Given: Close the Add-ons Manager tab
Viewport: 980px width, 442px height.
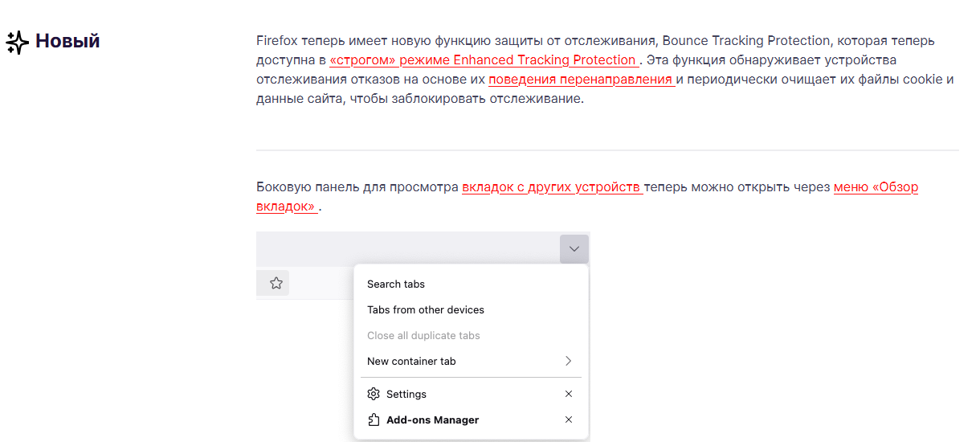Looking at the screenshot, I should coord(569,419).
